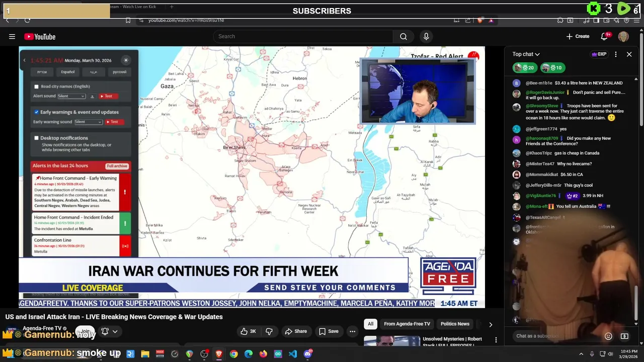
Task: Show more chips with right arrow
Action: [491, 324]
